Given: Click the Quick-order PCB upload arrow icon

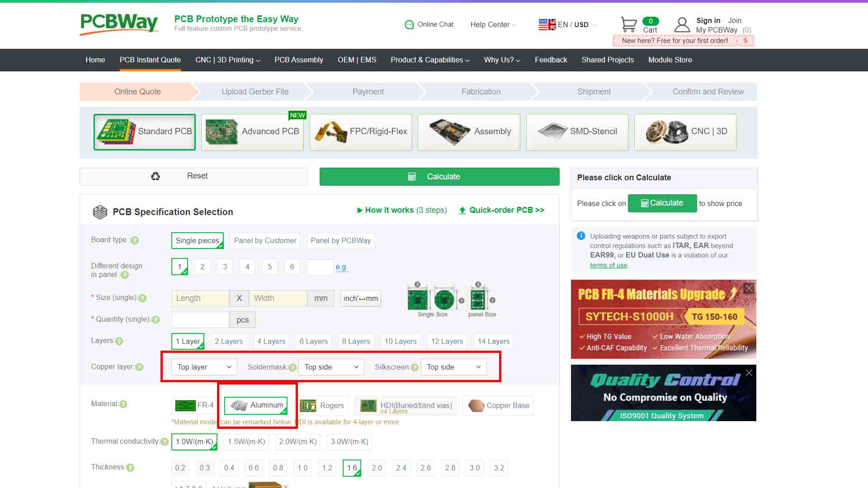Looking at the screenshot, I should (462, 211).
